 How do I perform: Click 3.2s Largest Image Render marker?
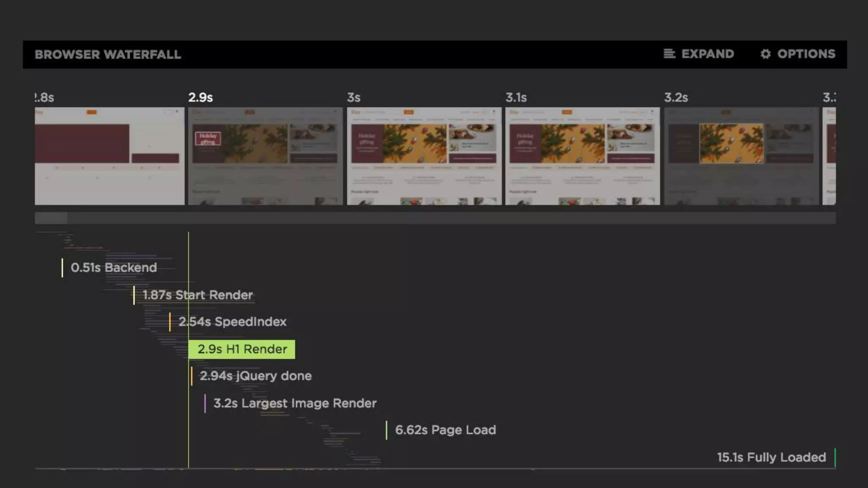(x=295, y=403)
